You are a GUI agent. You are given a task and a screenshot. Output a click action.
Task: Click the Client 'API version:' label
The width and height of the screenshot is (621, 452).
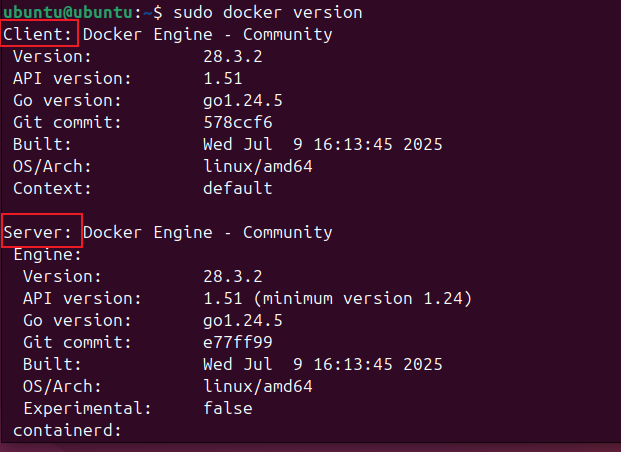click(72, 78)
